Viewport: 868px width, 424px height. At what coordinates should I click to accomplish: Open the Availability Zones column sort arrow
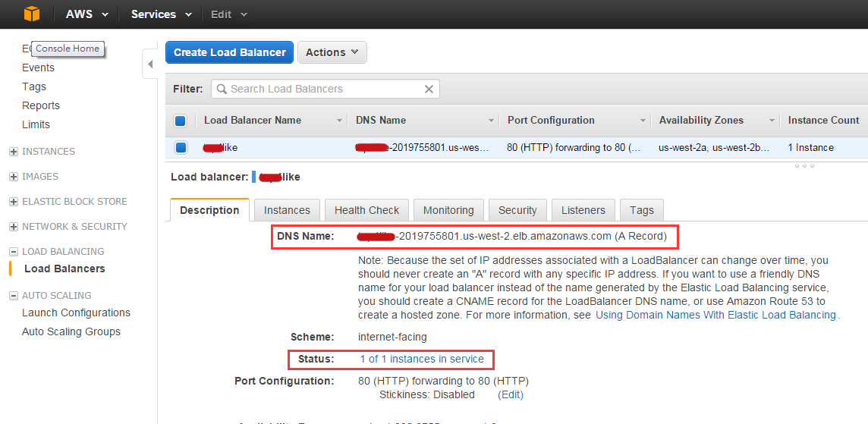click(x=772, y=121)
